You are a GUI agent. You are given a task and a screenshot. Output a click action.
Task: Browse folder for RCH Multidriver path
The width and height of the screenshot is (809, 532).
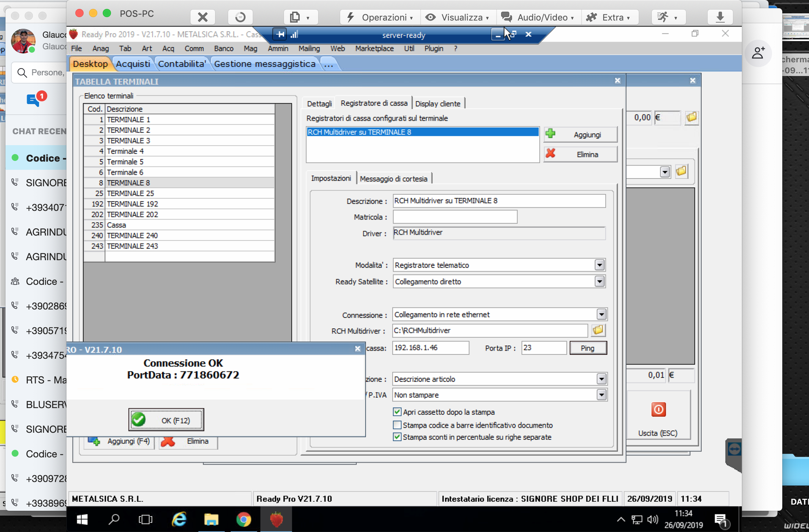(x=598, y=330)
